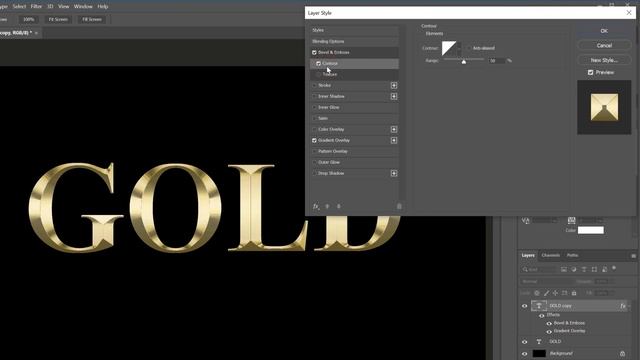Switch to the Channels tab
This screenshot has width=640, height=360.
tap(551, 256)
